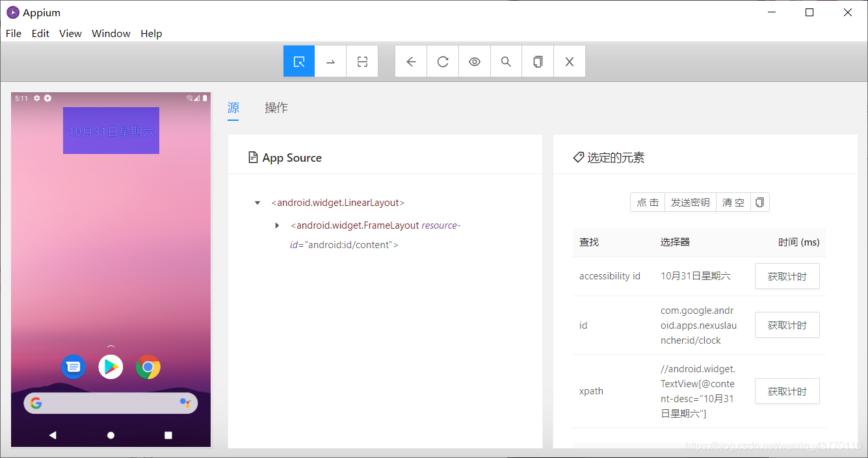Open the Help menu
The image size is (868, 458).
(x=151, y=33)
